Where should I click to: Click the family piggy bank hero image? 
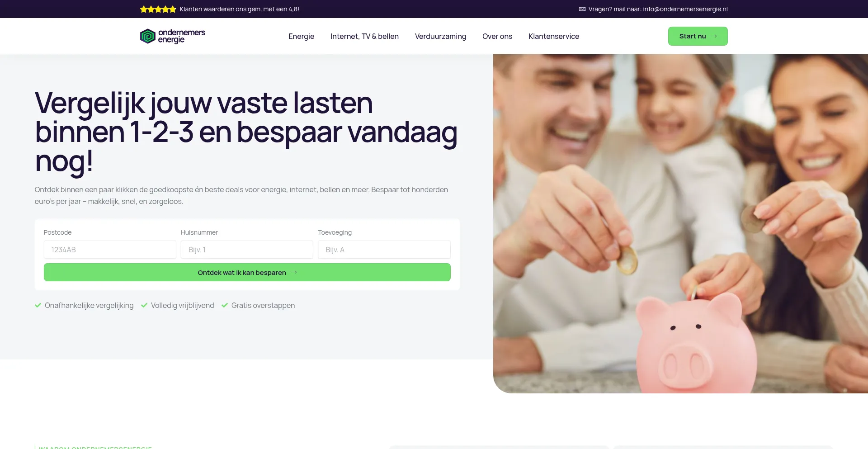(x=680, y=223)
